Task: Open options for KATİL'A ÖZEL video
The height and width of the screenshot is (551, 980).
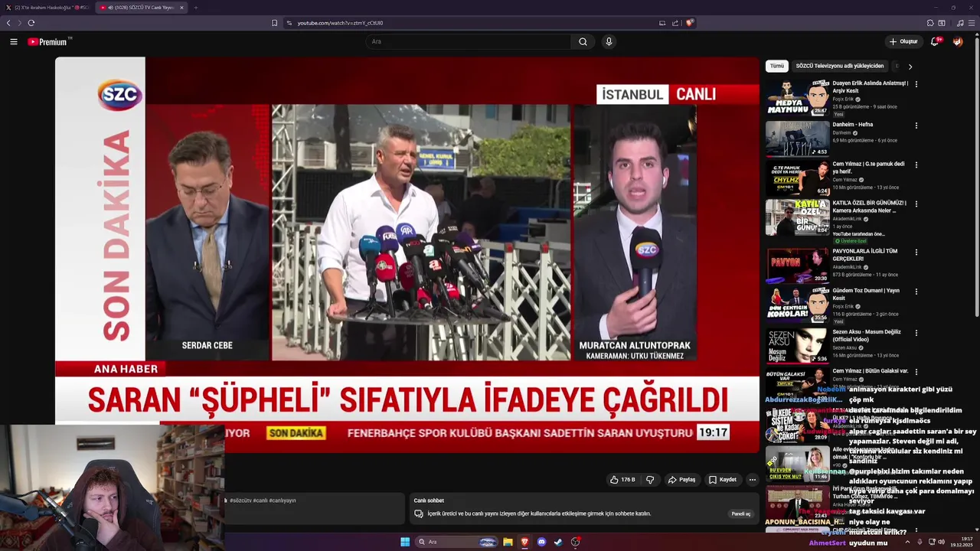Action: (916, 204)
